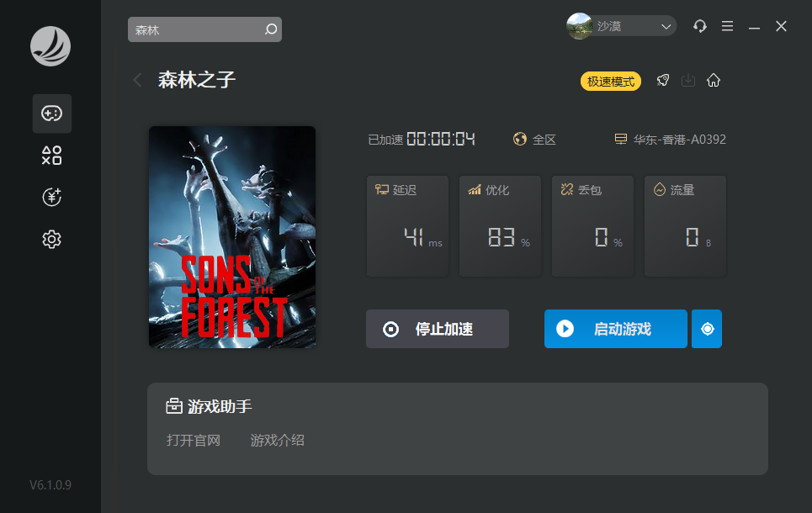Screen dimensions: 812x513
Task: Click the rocket boost icon
Action: click(x=663, y=80)
